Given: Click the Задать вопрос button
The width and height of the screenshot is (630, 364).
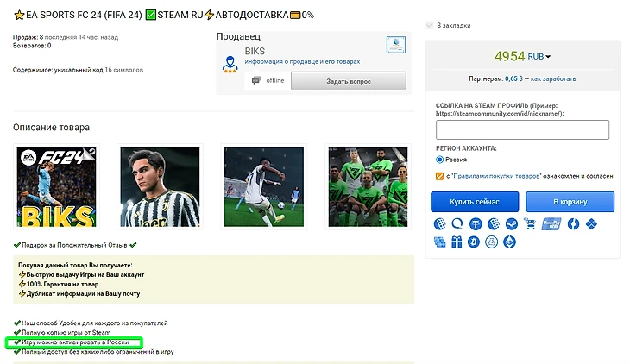Looking at the screenshot, I should 349,81.
